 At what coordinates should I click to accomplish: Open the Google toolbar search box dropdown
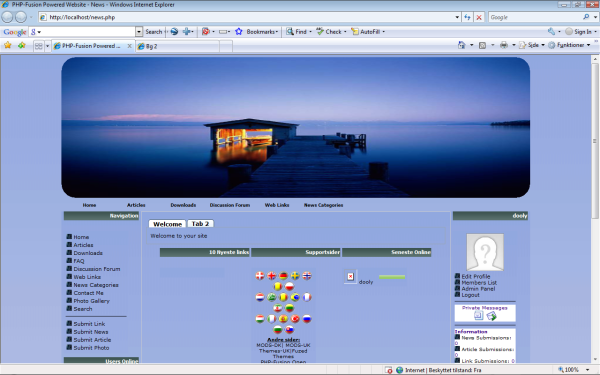pos(139,32)
